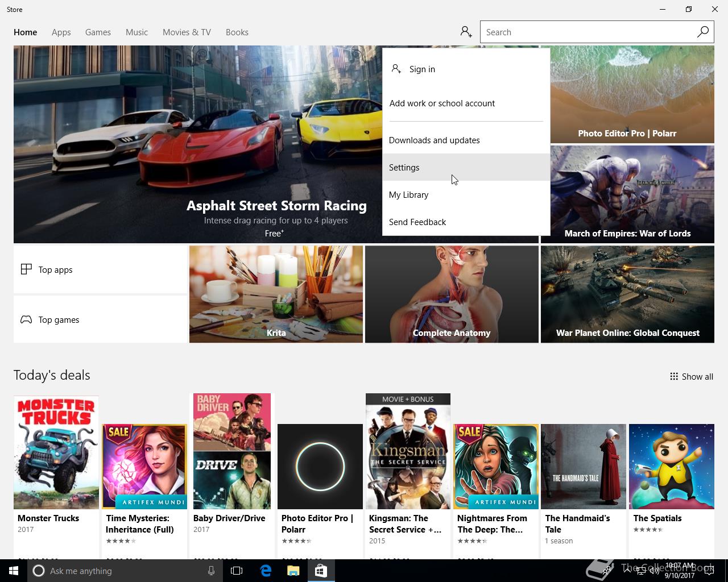Open Settings from the account menu
Image resolution: width=728 pixels, height=582 pixels.
[x=466, y=167]
